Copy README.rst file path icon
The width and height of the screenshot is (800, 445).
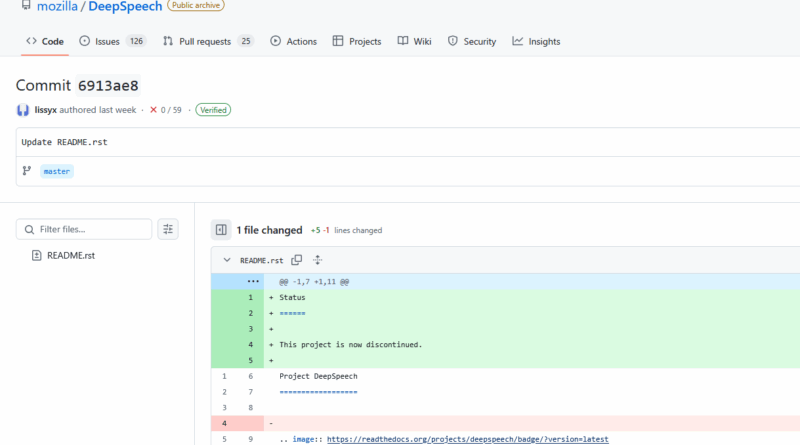[296, 260]
